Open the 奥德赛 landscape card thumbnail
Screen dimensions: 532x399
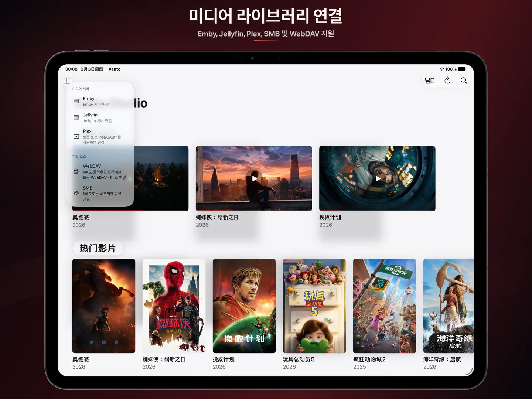161,178
